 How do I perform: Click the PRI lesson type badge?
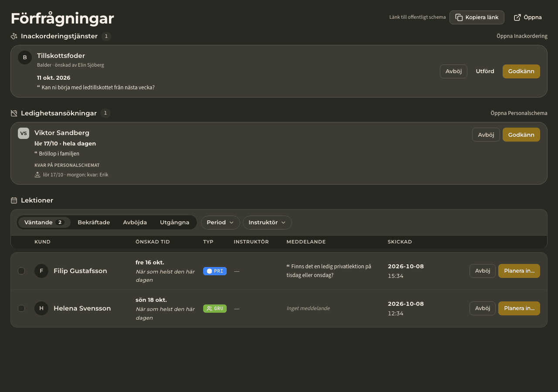(x=215, y=271)
